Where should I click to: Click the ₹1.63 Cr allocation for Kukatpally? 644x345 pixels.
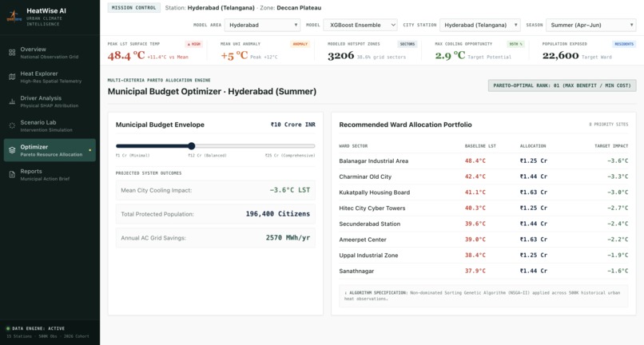[x=534, y=192]
